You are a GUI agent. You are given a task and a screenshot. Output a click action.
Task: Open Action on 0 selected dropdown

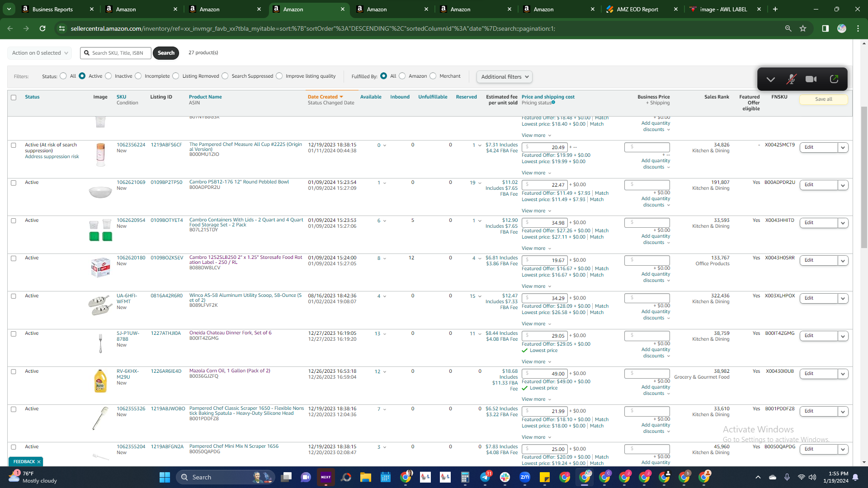pos(40,53)
